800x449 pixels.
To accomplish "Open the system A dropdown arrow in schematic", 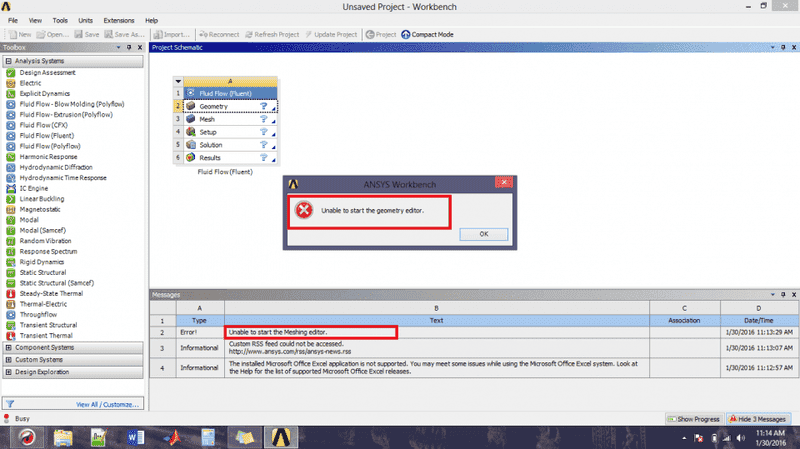I will 178,82.
